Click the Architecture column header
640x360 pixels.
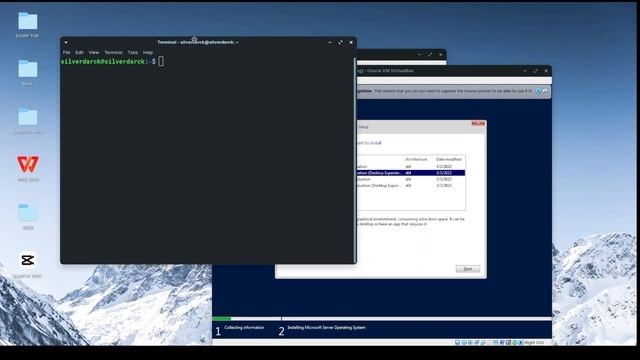pyautogui.click(x=416, y=159)
